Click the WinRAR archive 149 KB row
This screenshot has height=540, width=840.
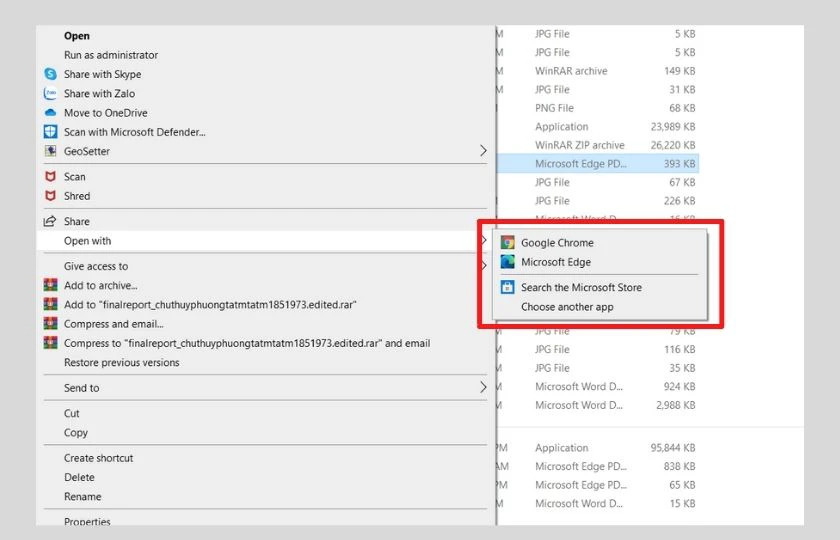598,71
